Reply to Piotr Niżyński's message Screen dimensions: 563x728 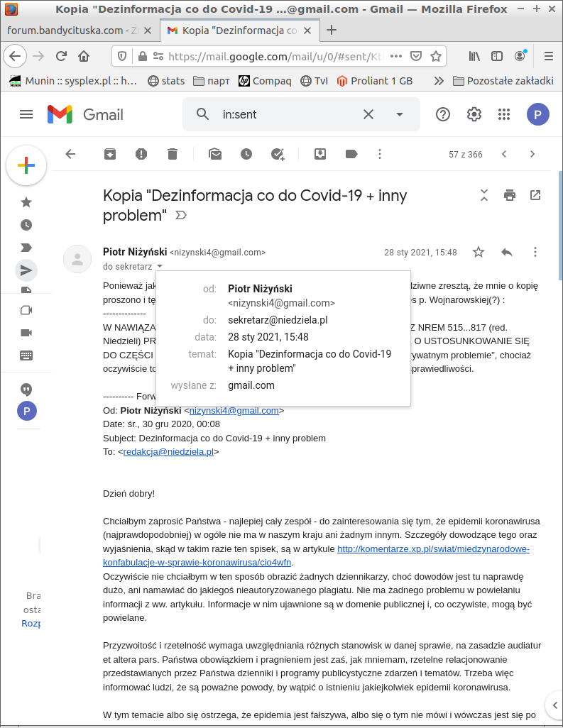tap(507, 252)
